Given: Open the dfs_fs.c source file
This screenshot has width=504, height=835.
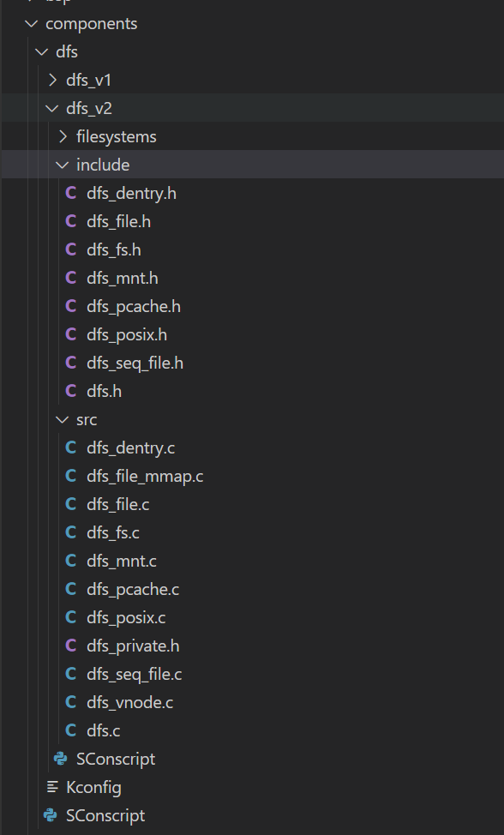Looking at the screenshot, I should [x=113, y=532].
